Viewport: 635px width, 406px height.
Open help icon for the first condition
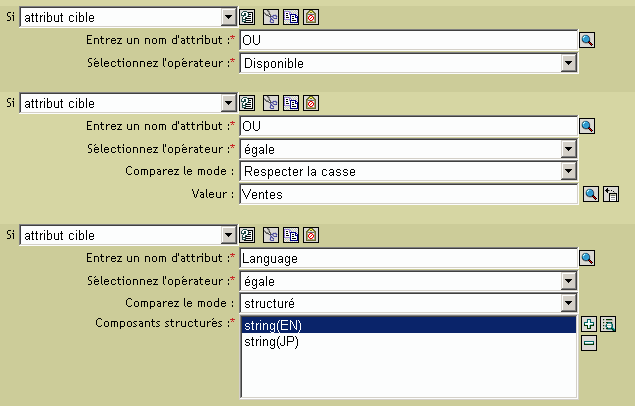[247, 17]
